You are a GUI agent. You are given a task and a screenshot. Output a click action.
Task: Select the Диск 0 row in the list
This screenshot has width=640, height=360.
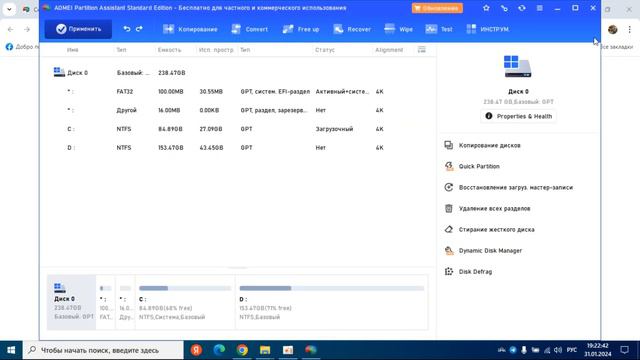pyautogui.click(x=239, y=73)
